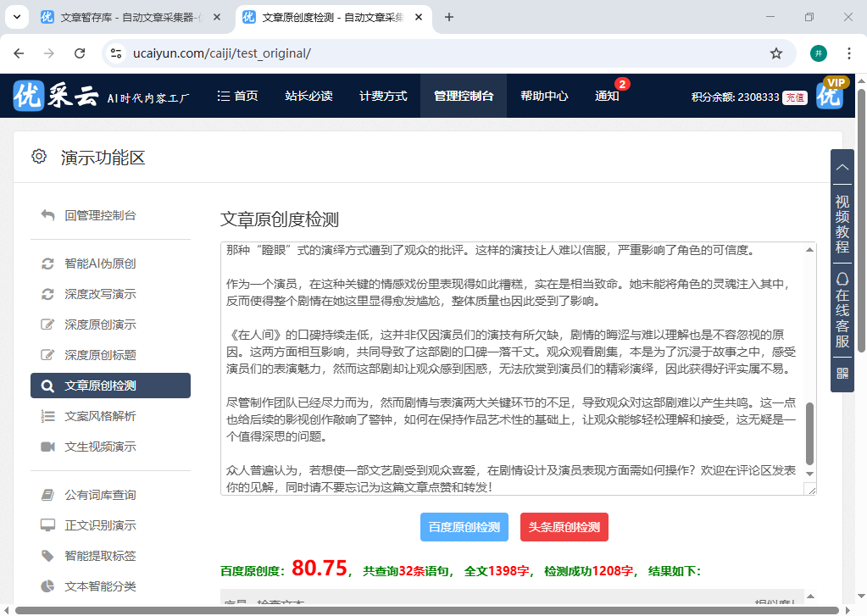Click the 头条原创检测 red button
867x616 pixels.
pos(566,526)
